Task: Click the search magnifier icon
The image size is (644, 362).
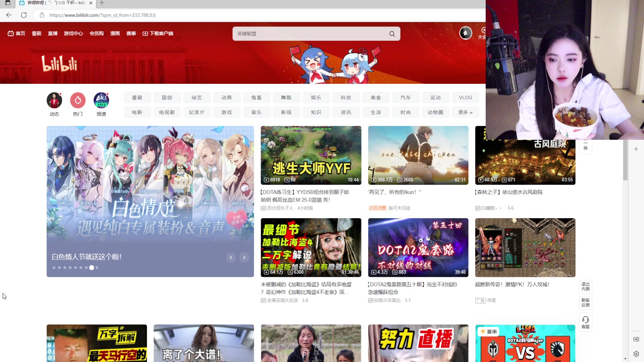Action: [392, 34]
